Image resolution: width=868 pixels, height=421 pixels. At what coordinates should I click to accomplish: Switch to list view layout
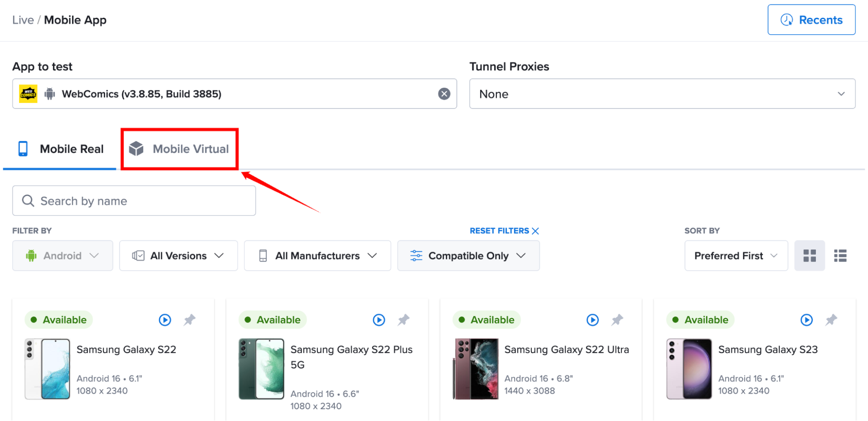coord(840,256)
